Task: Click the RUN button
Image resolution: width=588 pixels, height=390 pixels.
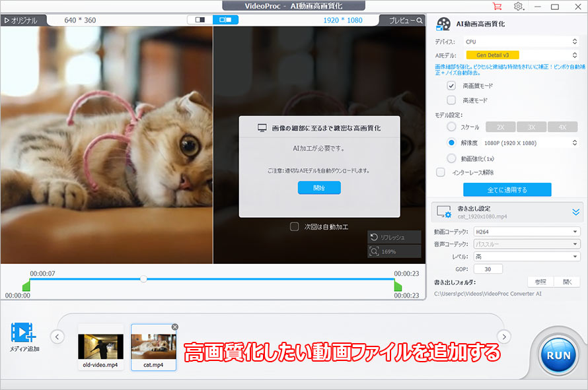Action: (x=558, y=355)
